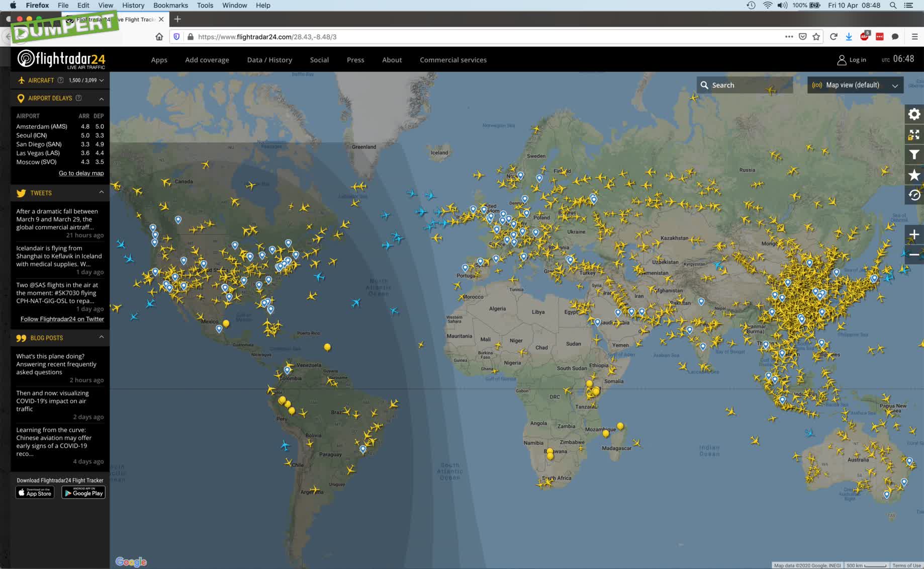Click the tracking protection shield icon
The image size is (924, 569).
click(176, 37)
